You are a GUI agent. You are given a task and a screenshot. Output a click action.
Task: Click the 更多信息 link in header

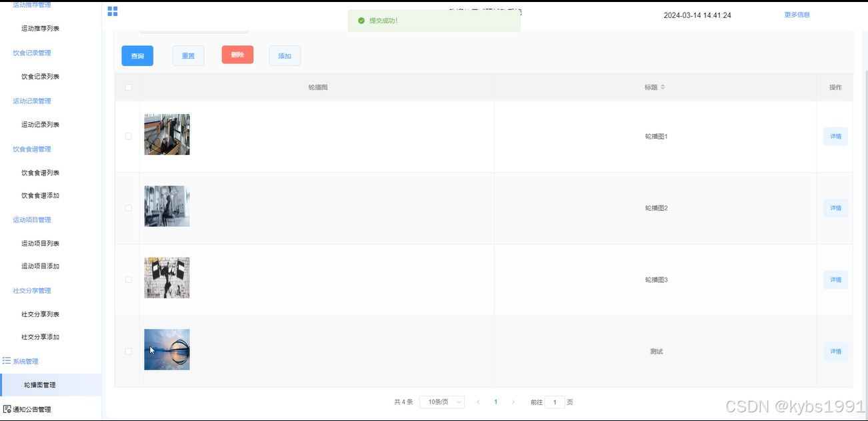(797, 15)
